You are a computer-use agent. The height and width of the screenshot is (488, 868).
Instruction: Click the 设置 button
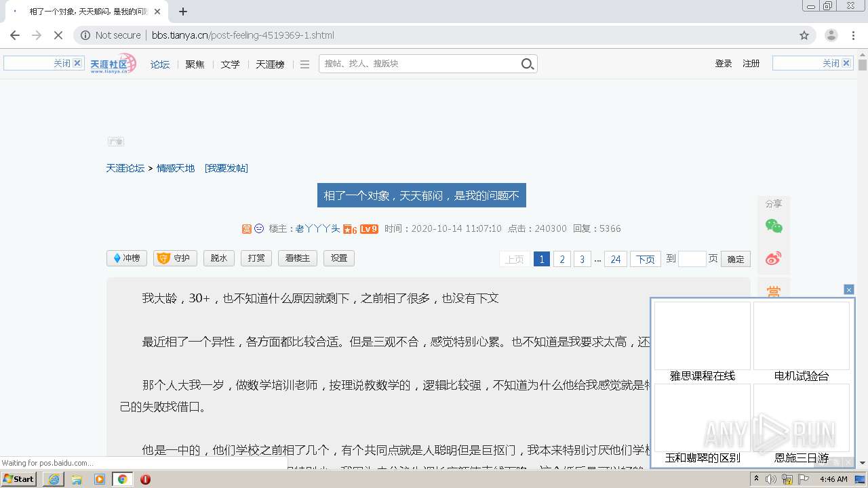339,258
